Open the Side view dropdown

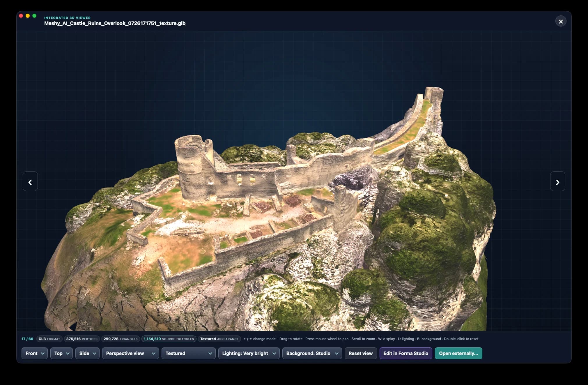click(x=87, y=353)
